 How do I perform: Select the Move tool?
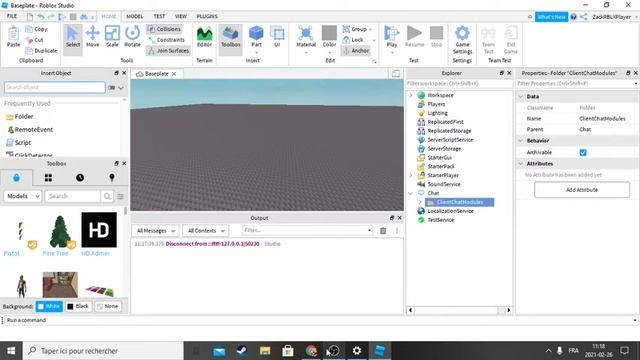click(93, 37)
